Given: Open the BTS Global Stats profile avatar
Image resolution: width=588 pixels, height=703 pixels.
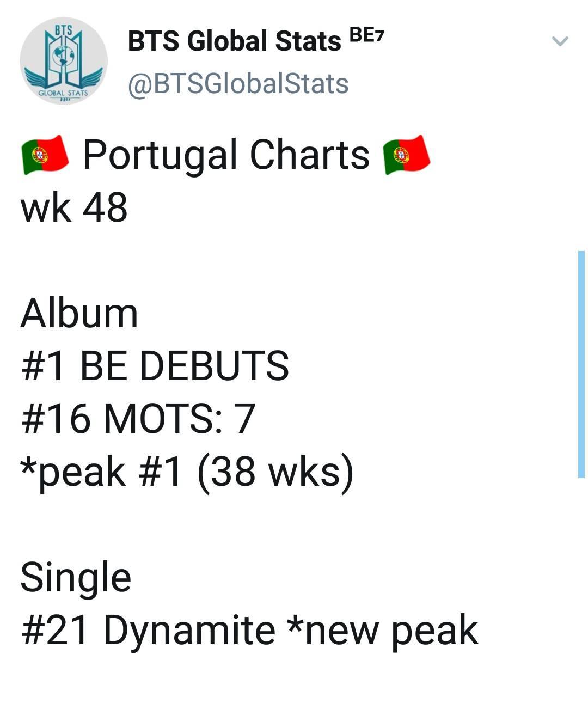Looking at the screenshot, I should pyautogui.click(x=64, y=60).
